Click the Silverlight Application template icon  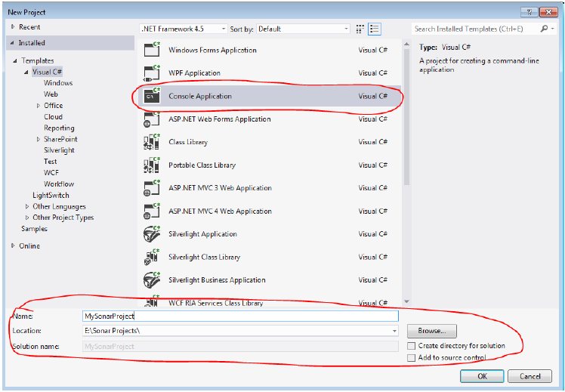click(x=152, y=234)
